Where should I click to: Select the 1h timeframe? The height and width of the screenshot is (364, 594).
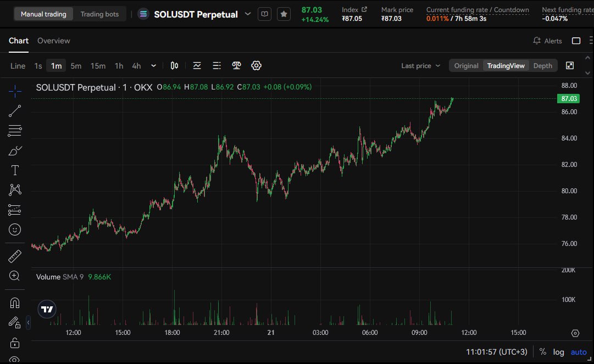(x=119, y=66)
